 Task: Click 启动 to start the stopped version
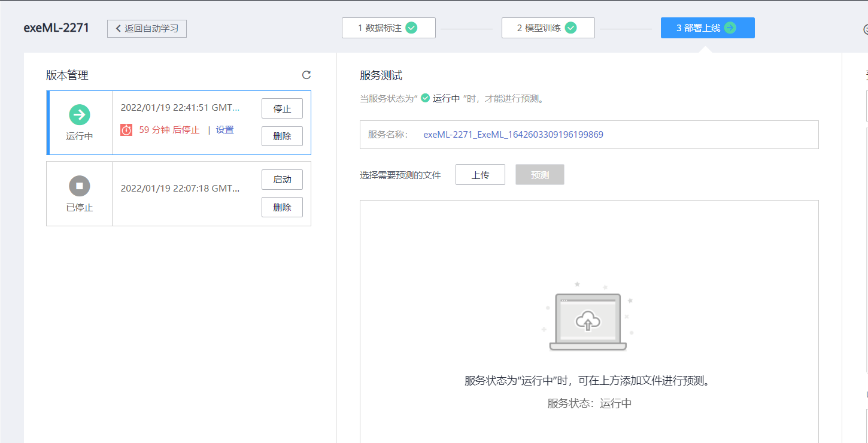pyautogui.click(x=282, y=179)
